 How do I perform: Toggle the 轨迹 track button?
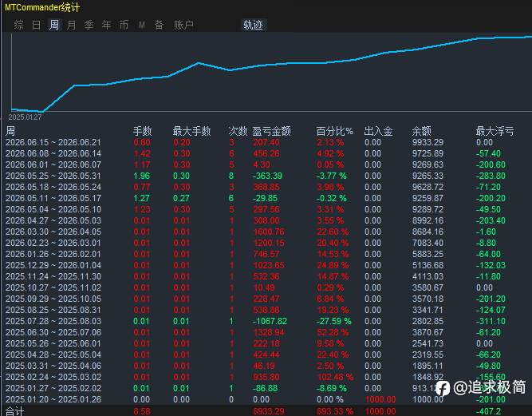pos(254,25)
